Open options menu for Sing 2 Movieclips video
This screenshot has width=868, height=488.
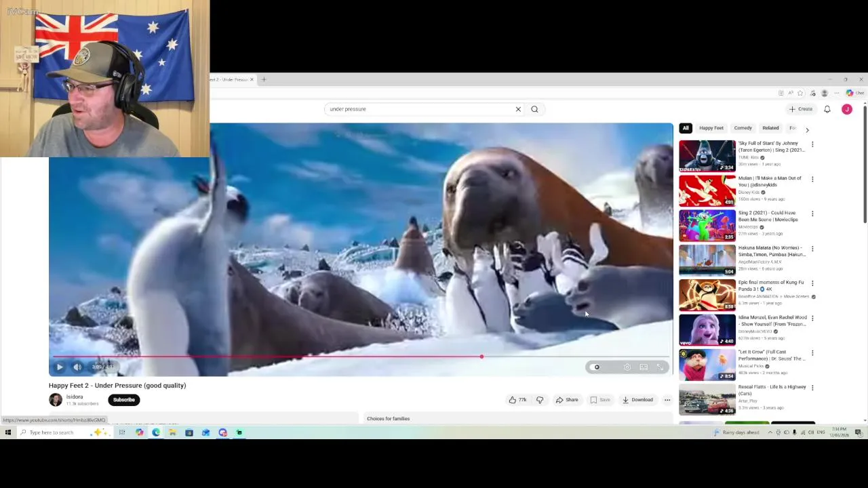(x=812, y=213)
